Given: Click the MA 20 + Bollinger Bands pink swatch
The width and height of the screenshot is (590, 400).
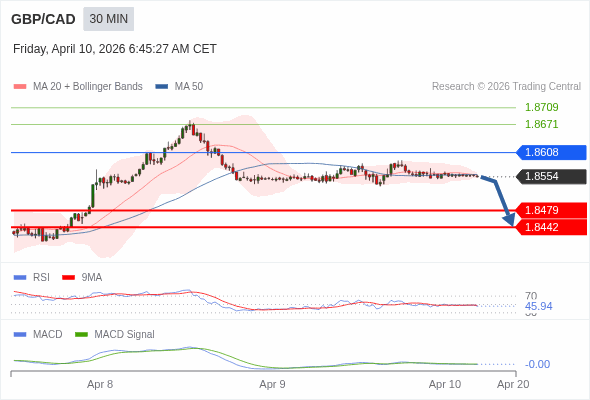Looking at the screenshot, I should click(20, 87).
